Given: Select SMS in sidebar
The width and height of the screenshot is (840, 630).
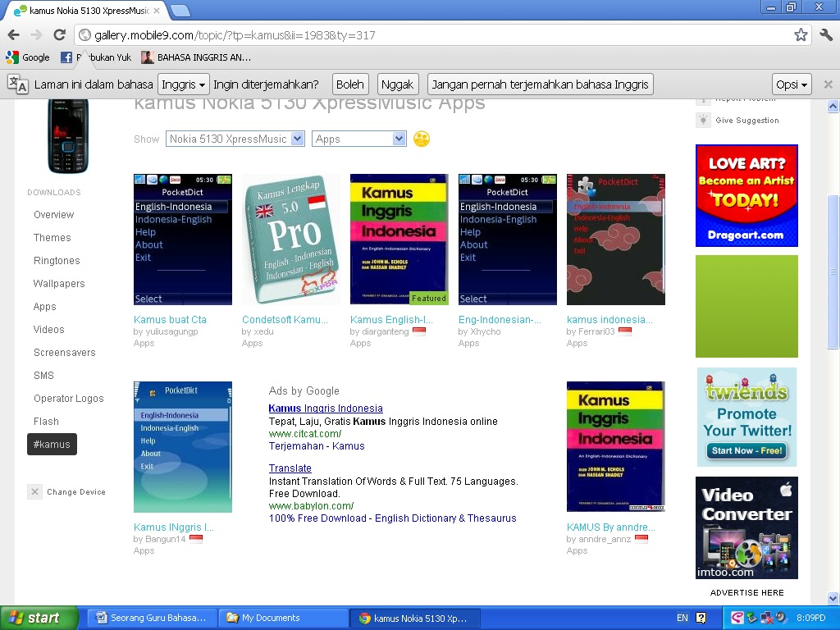Looking at the screenshot, I should point(43,376).
